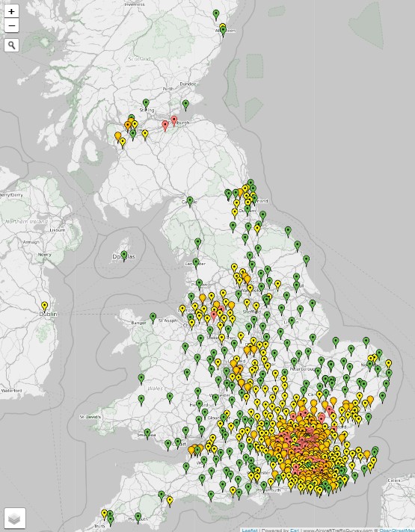Select the yellow marker near Truro
Image resolution: width=415 pixels, height=532 pixels.
click(104, 514)
